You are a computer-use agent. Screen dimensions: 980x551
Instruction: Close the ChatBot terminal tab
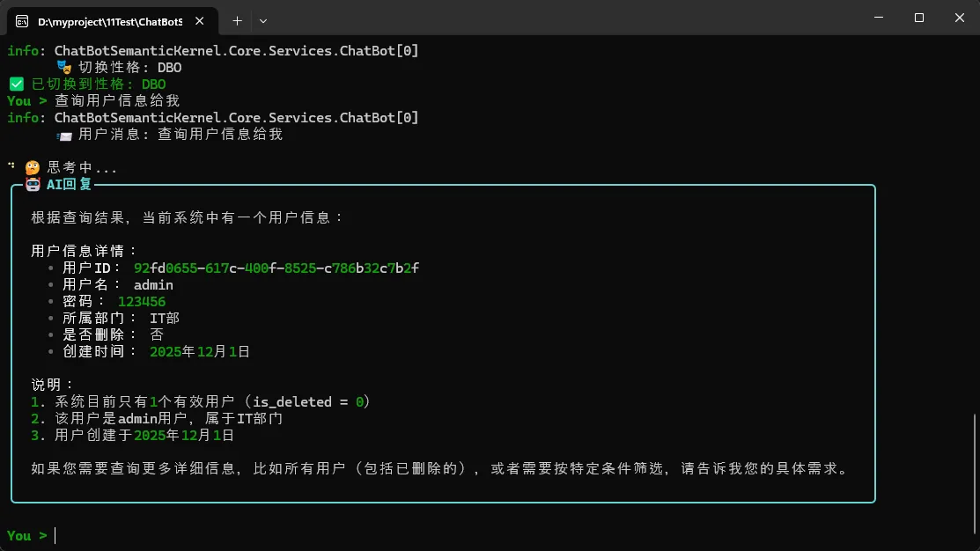203,20
